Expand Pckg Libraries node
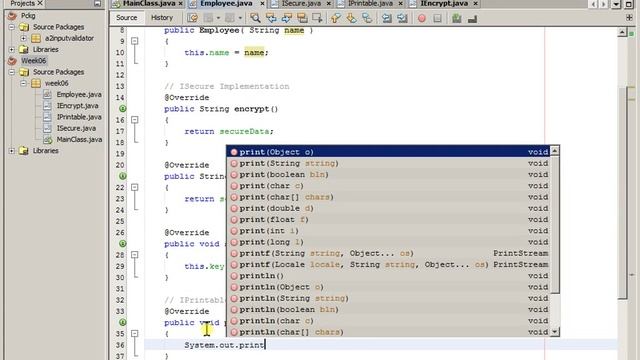 point(12,49)
